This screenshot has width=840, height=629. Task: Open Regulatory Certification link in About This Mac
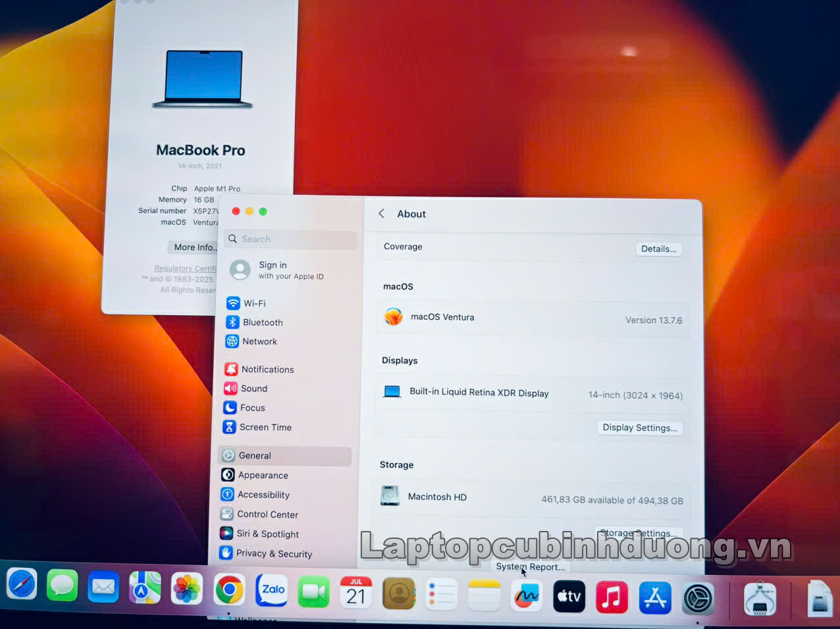pos(185,268)
